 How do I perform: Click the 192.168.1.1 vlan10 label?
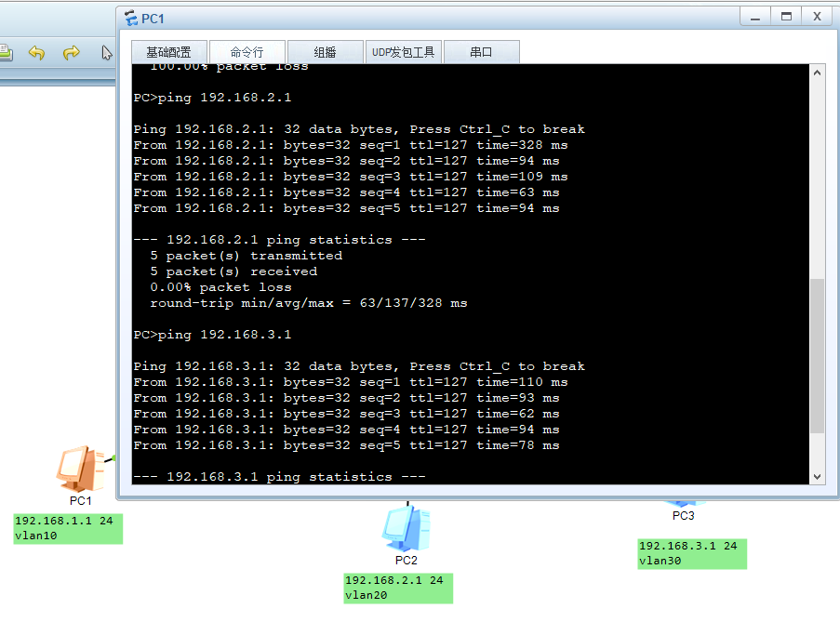coord(68,528)
